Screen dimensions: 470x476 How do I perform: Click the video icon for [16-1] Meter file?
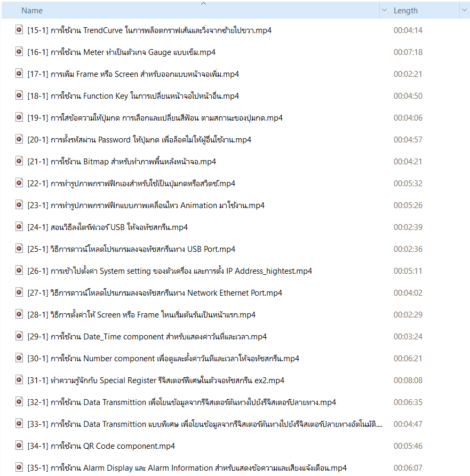[x=19, y=52]
